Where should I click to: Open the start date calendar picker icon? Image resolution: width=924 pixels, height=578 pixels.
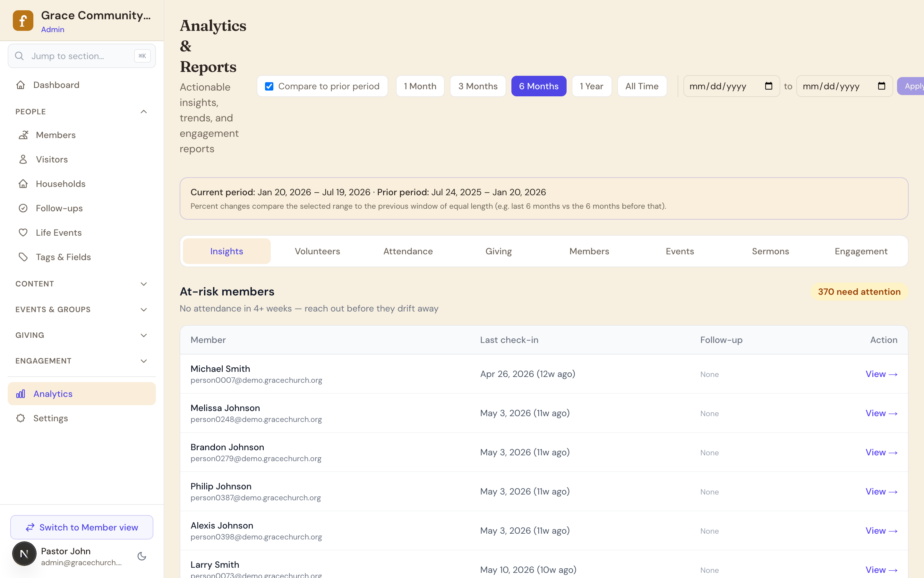[769, 86]
